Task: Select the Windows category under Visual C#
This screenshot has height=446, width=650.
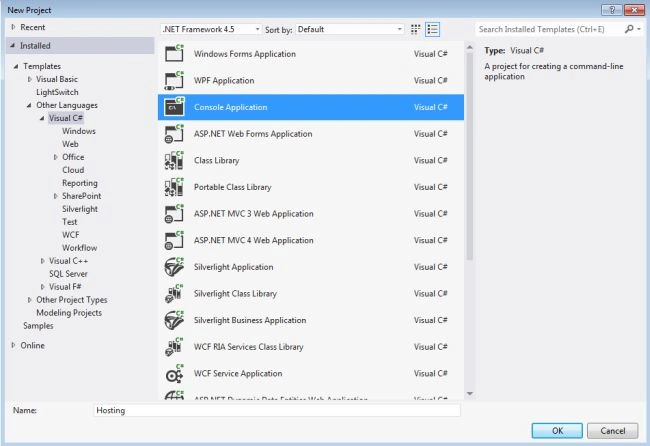Action: pyautogui.click(x=79, y=131)
